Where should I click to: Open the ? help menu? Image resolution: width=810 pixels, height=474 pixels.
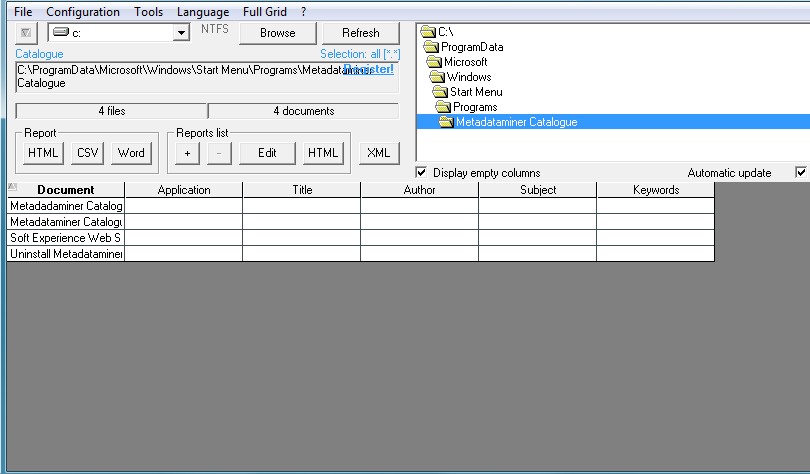pyautogui.click(x=303, y=12)
